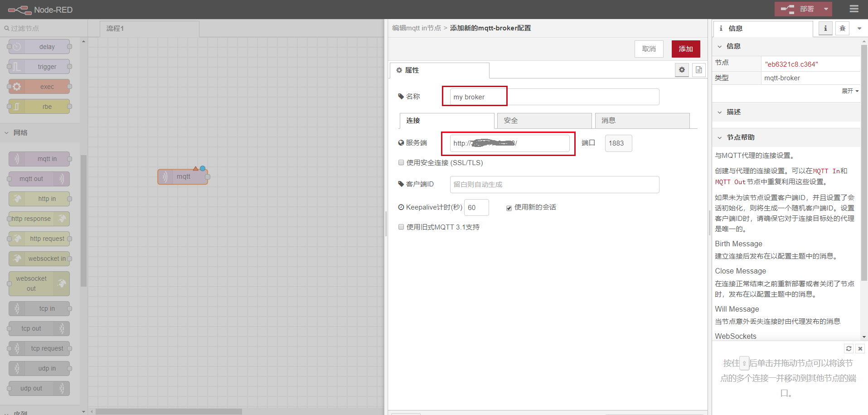Screen dimensions: 868x415
Task: Select the websocket out palette node
Action: (x=39, y=283)
